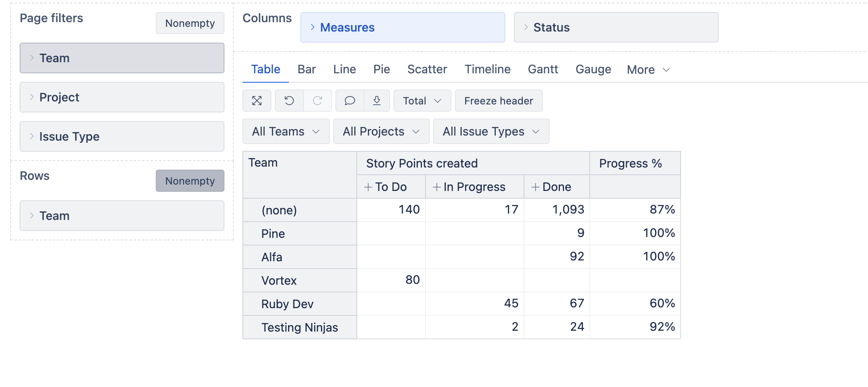This screenshot has height=387, width=868.
Task: Click the fullscreen expand icon
Action: 257,101
